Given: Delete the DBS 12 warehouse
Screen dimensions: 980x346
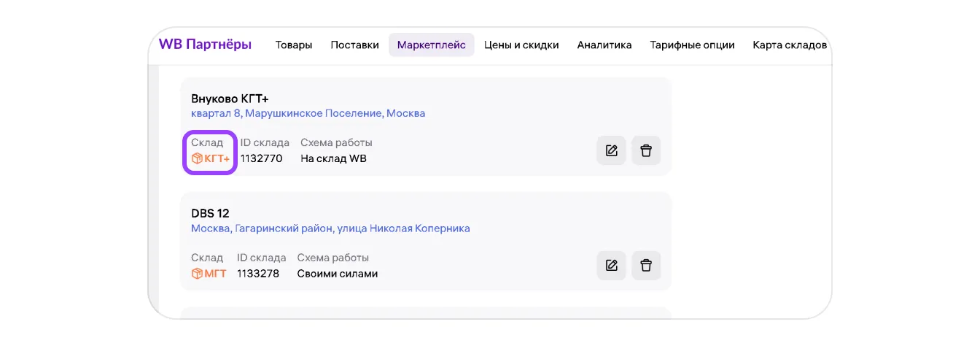Looking at the screenshot, I should 645,266.
